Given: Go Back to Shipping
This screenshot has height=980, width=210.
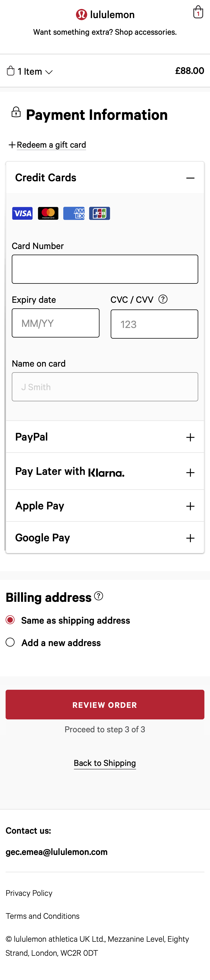Looking at the screenshot, I should [x=105, y=763].
